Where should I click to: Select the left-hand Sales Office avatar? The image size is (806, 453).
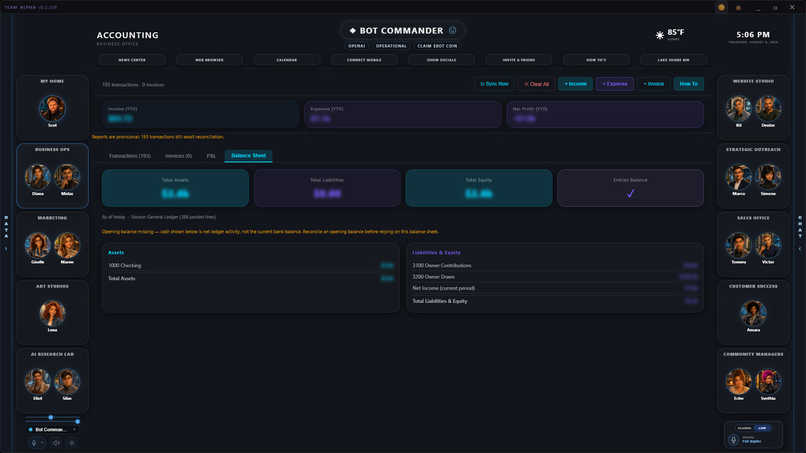[739, 245]
